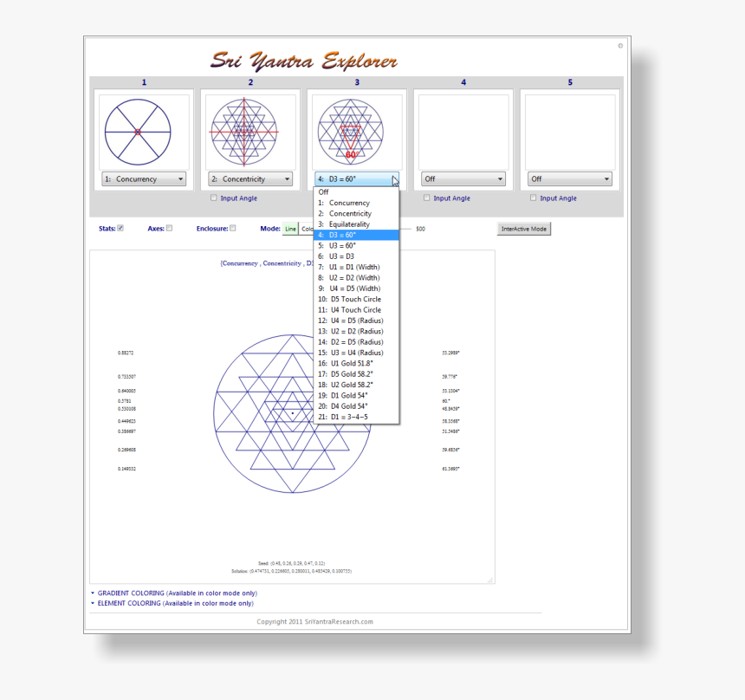
Task: Uncheck the Stats checkbox
Action: [x=120, y=228]
